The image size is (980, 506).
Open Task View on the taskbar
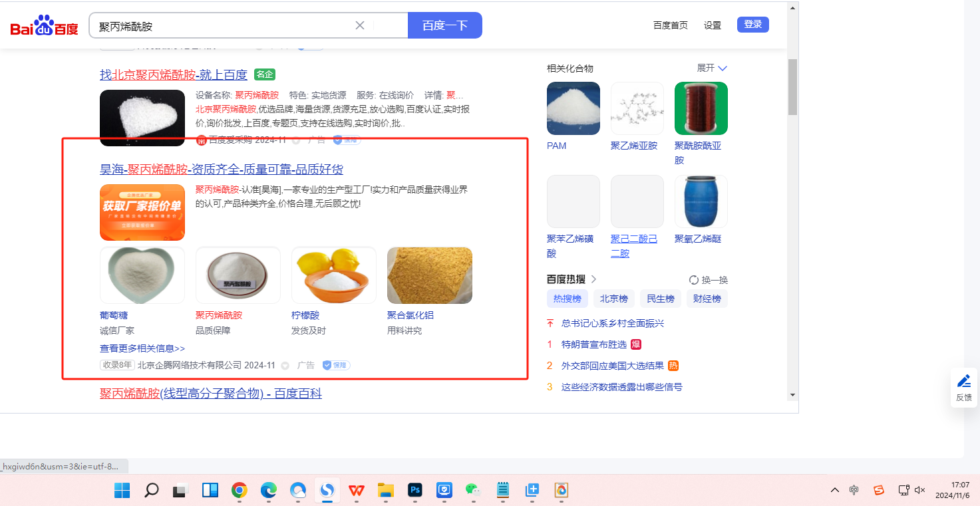coord(180,491)
